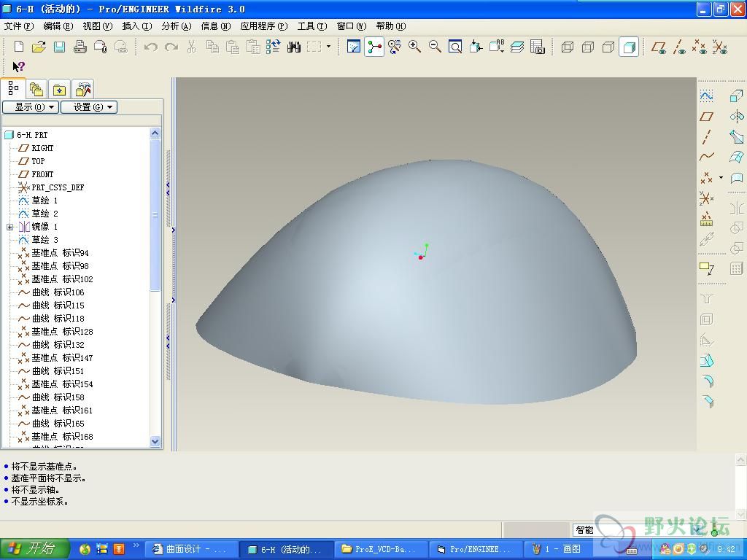Open the 智能 selection filter dropdown
Screen dimensions: 747x560
click(x=697, y=529)
